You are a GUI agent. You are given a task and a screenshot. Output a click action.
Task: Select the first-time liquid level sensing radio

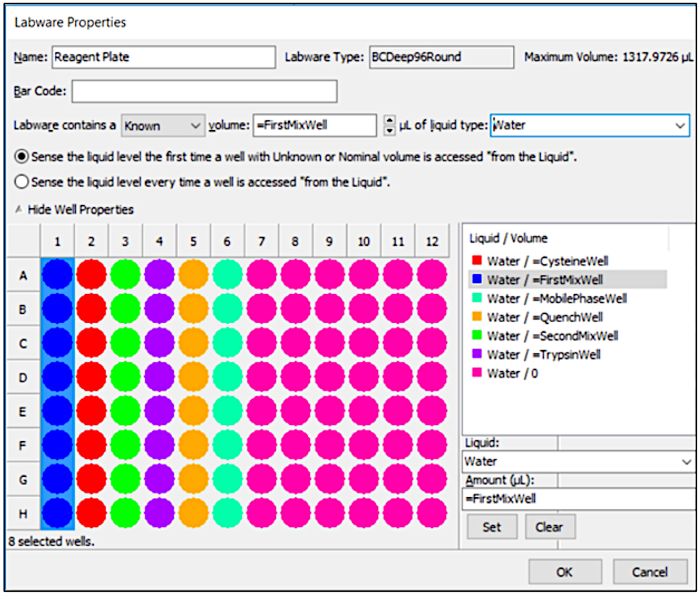click(x=22, y=156)
